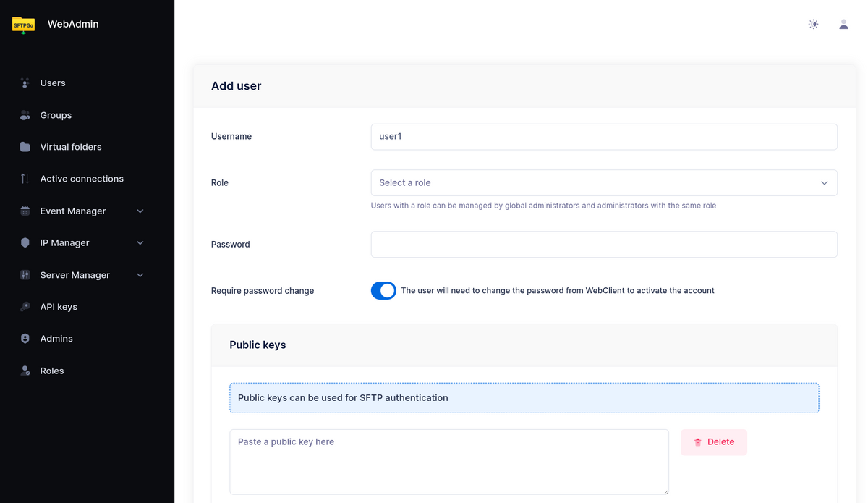Click the trash icon in Delete button
The image size is (868, 503).
[x=698, y=442]
